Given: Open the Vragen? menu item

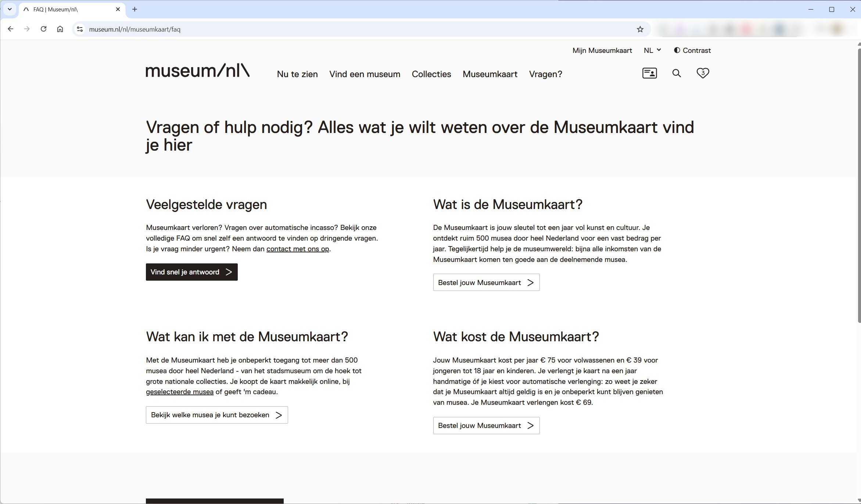Looking at the screenshot, I should pos(545,74).
